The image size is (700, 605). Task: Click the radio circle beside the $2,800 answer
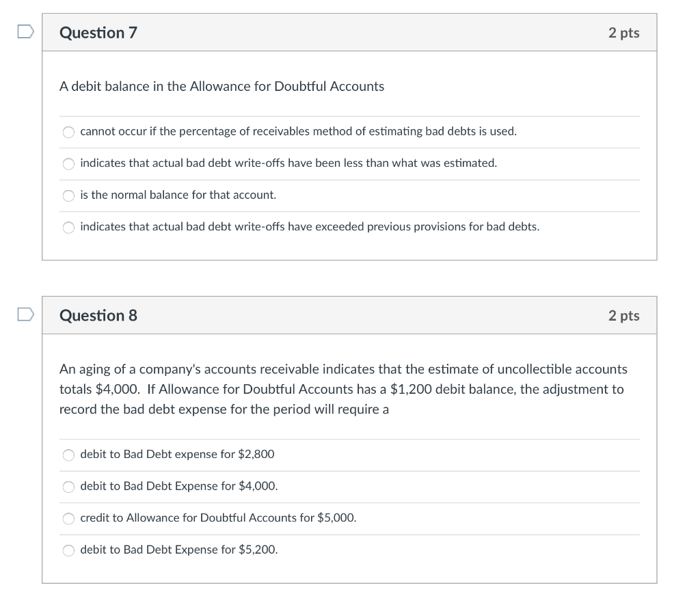68,455
